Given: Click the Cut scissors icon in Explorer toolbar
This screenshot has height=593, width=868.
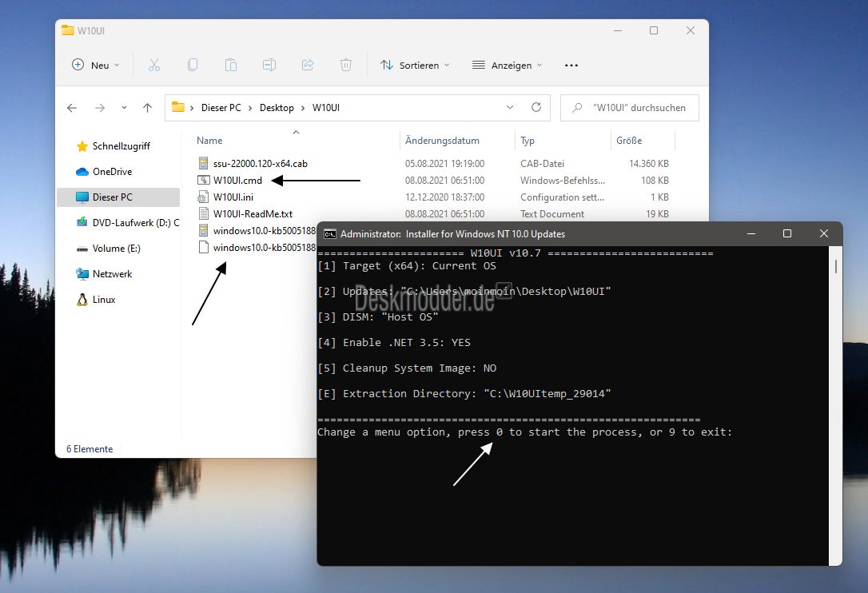Looking at the screenshot, I should click(x=154, y=66).
